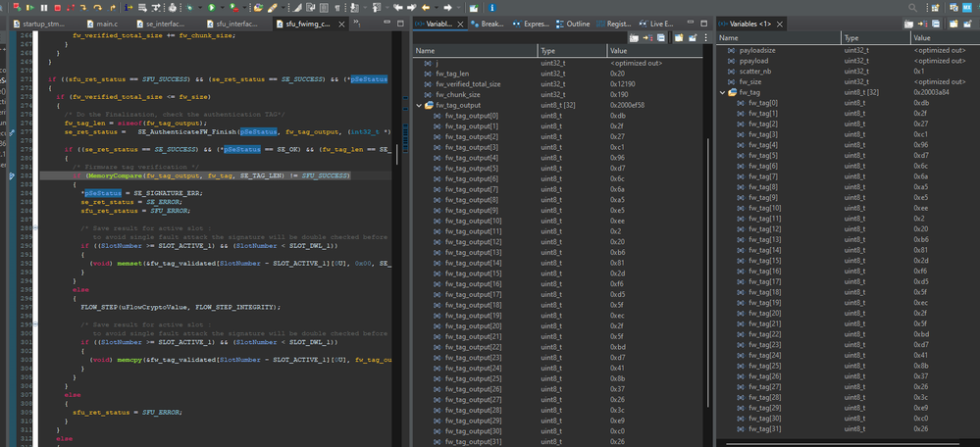Suspend execution with the Pause button

tap(44, 8)
